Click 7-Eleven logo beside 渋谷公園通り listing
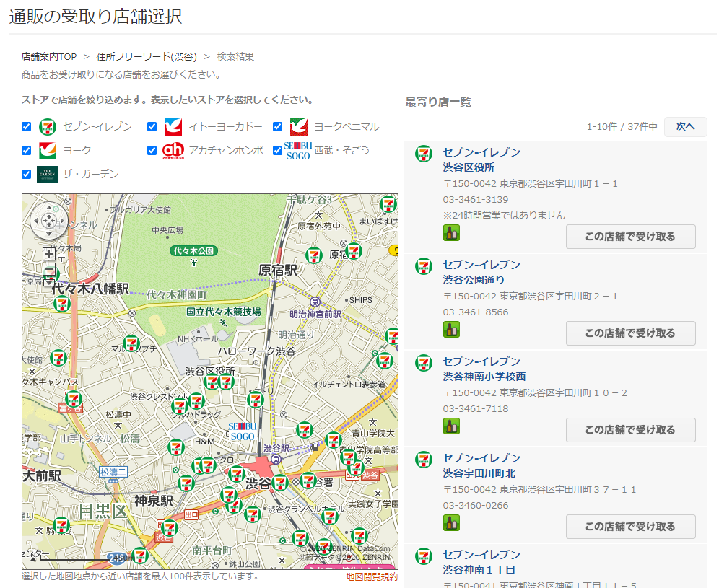This screenshot has width=719, height=588. (x=424, y=266)
